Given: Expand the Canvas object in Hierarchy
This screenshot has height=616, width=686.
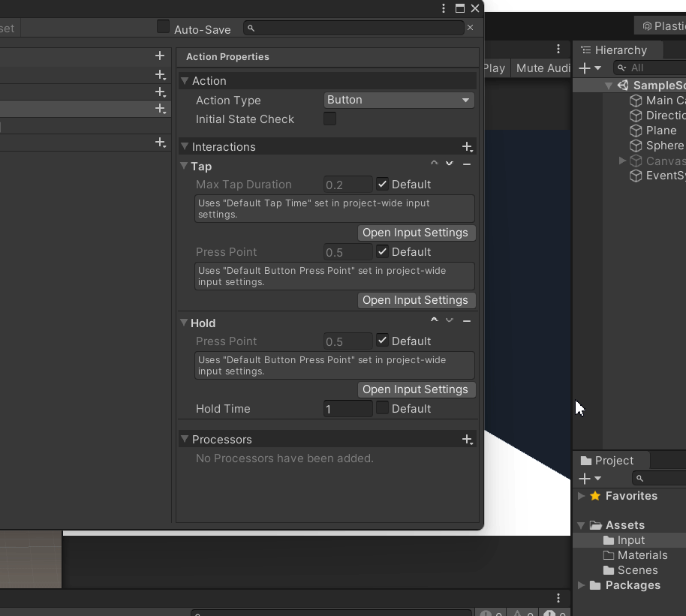Looking at the screenshot, I should tap(622, 161).
